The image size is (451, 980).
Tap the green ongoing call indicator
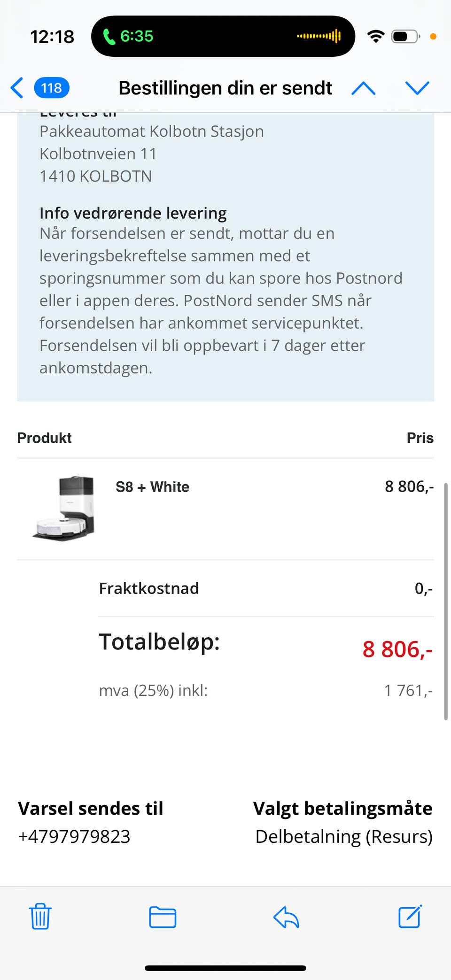[128, 36]
